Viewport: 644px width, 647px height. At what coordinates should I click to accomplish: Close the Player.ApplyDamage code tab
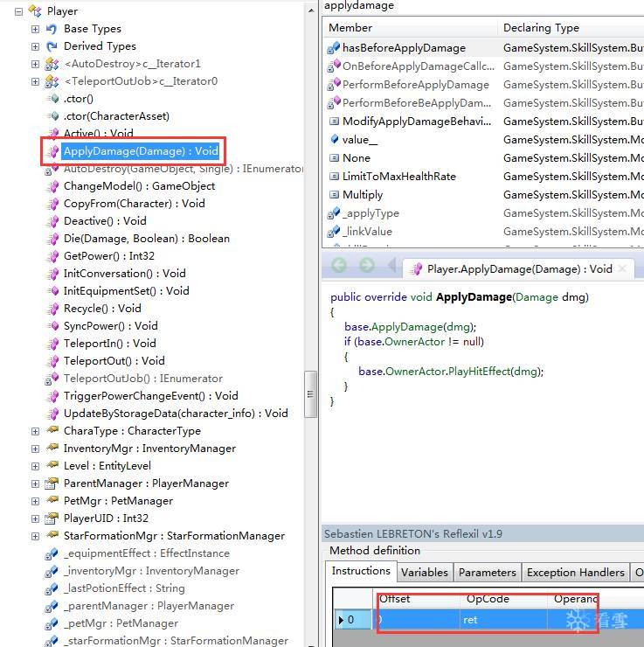[x=622, y=269]
